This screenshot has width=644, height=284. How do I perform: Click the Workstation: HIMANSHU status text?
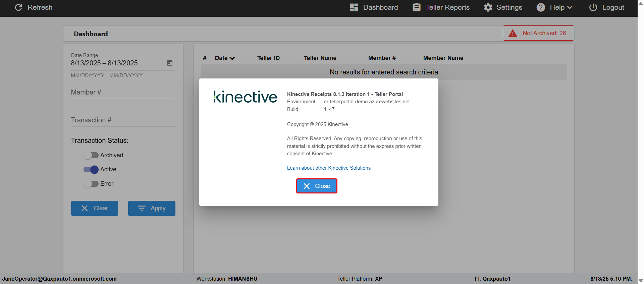coord(227,279)
